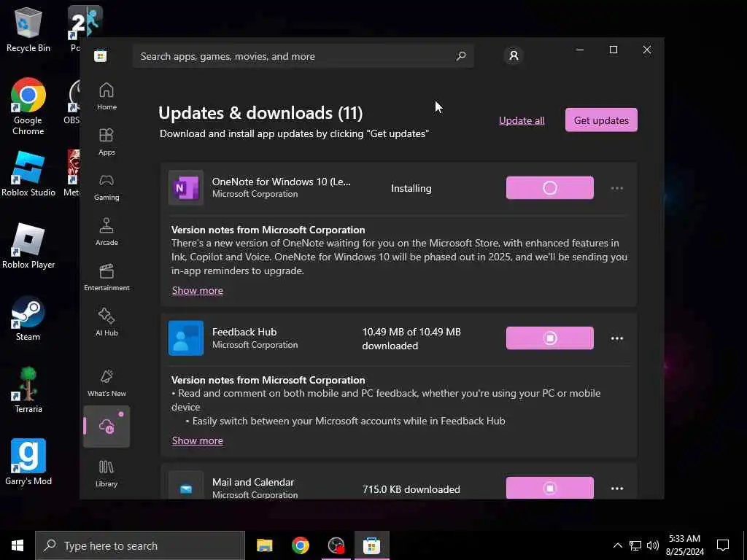Click the 10.49 MB downloaded status text
747x560 pixels.
(x=411, y=338)
